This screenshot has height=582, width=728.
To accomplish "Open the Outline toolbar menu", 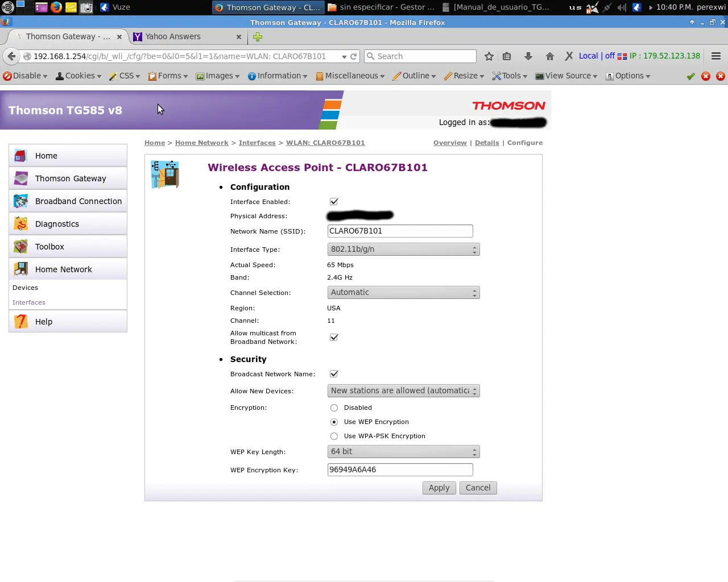I will pos(414,76).
